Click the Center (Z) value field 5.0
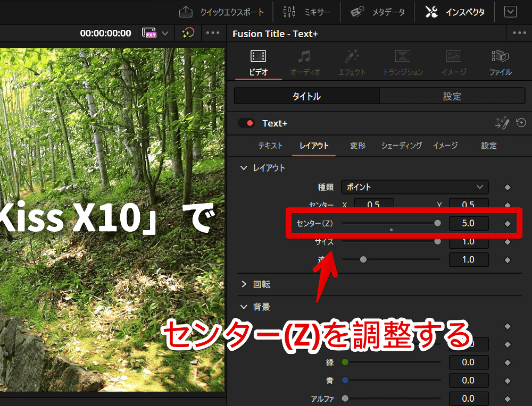The height and width of the screenshot is (406, 532). click(468, 224)
